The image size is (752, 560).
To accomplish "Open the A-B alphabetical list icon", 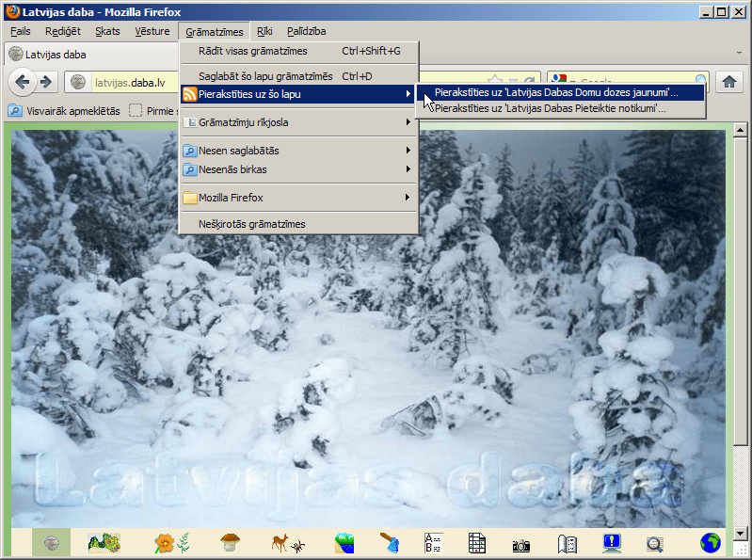I will [x=433, y=543].
